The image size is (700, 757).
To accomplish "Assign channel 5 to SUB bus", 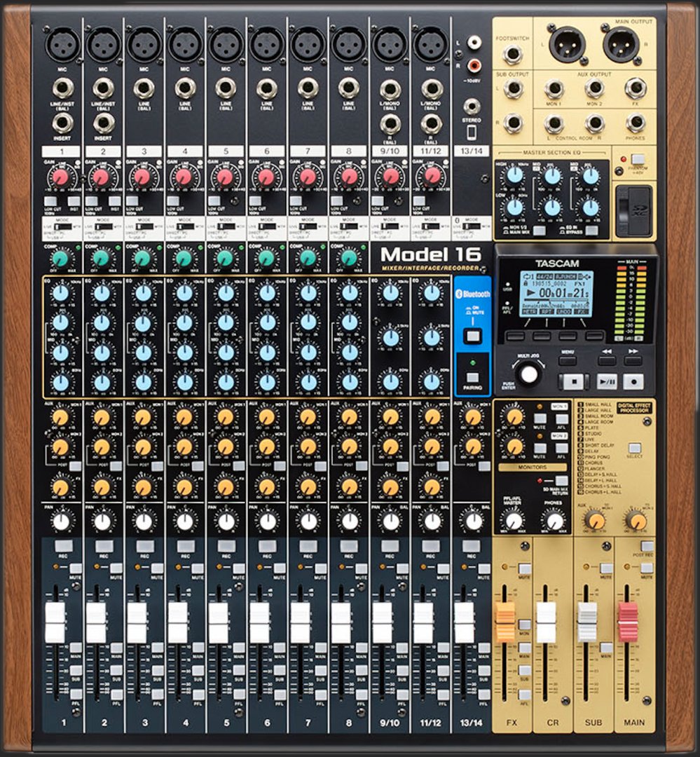I will click(239, 671).
